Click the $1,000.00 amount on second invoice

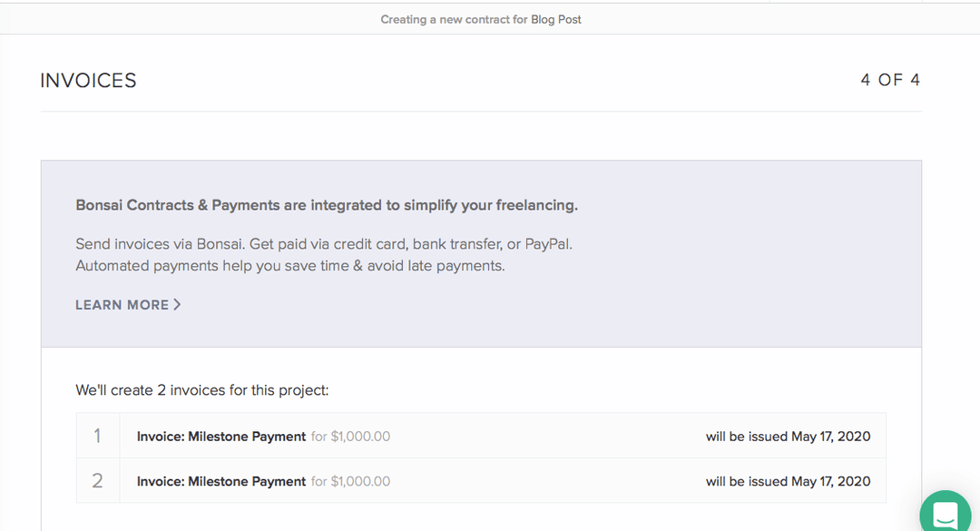(360, 482)
